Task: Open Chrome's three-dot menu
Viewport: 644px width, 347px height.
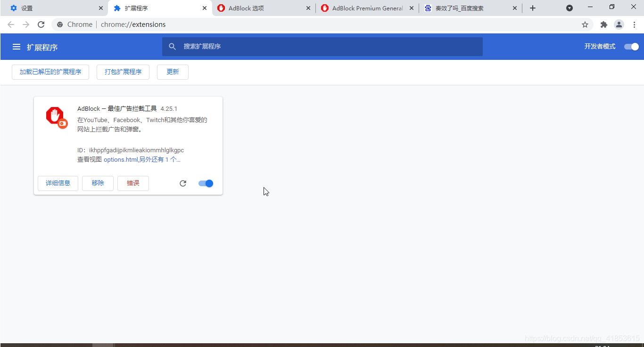Action: point(634,25)
